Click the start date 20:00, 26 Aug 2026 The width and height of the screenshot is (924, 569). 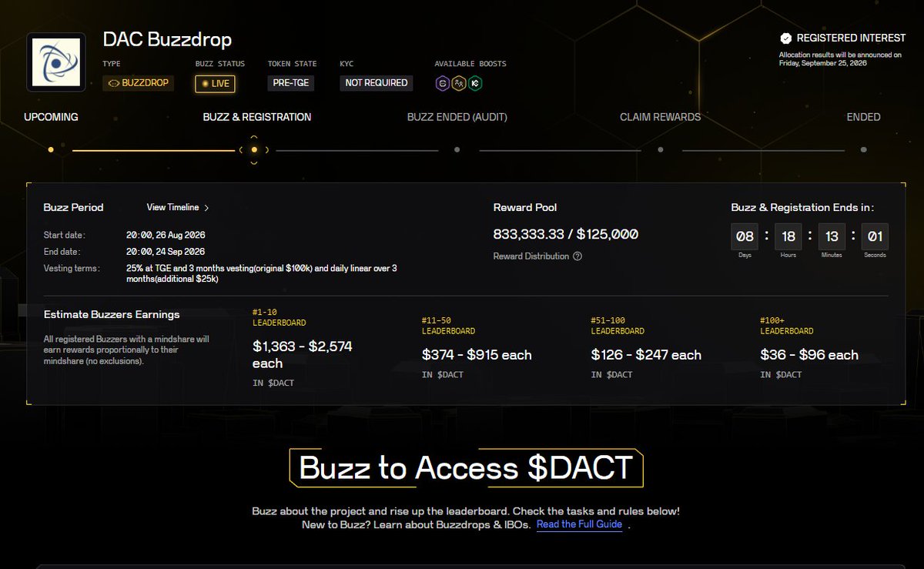[x=166, y=235]
